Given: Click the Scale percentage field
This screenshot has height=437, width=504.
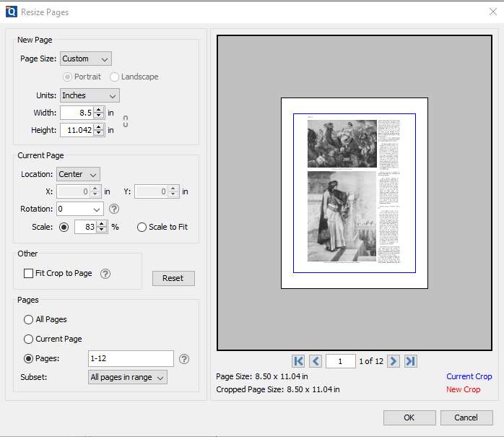Looking at the screenshot, I should pos(86,227).
